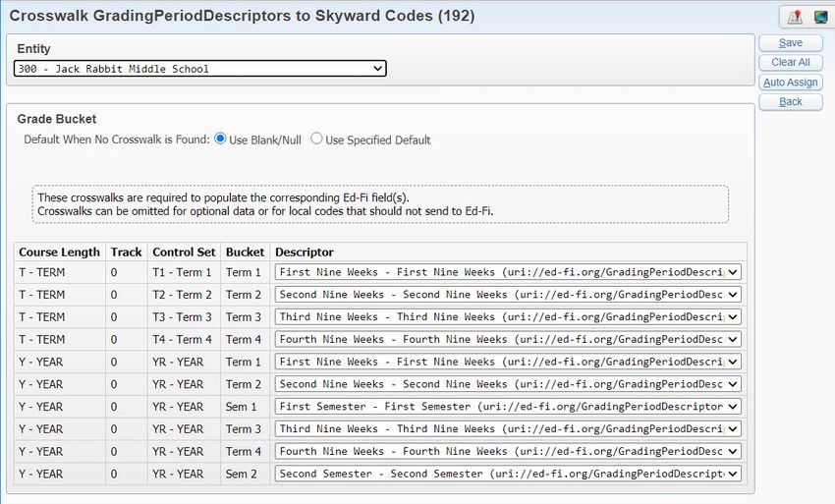Viewport: 835px width, 504px height.
Task: Select the Use Specified Default radio option
Action: point(316,139)
